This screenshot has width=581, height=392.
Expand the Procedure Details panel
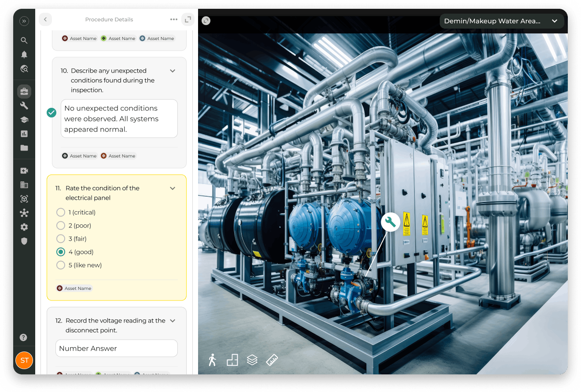coord(188,19)
